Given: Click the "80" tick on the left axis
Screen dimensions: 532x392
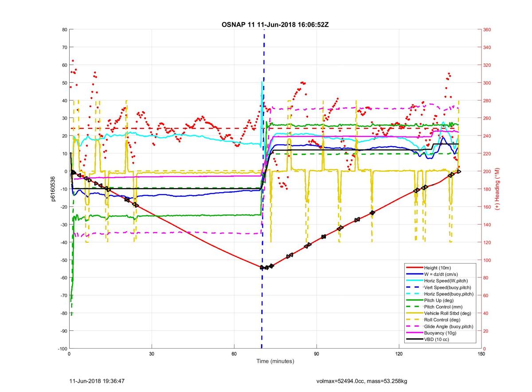Looking at the screenshot, I should tap(64, 30).
